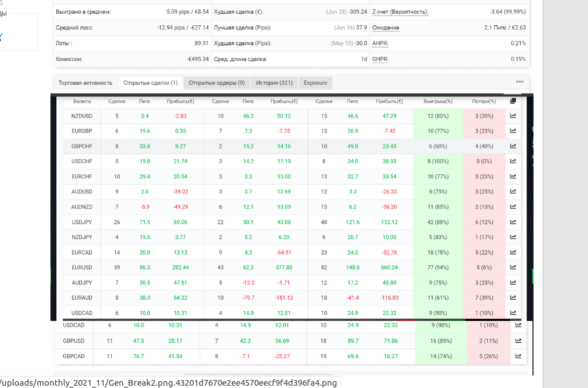Click the worst trade value -309.24
This screenshot has width=588, height=388.
358,12
